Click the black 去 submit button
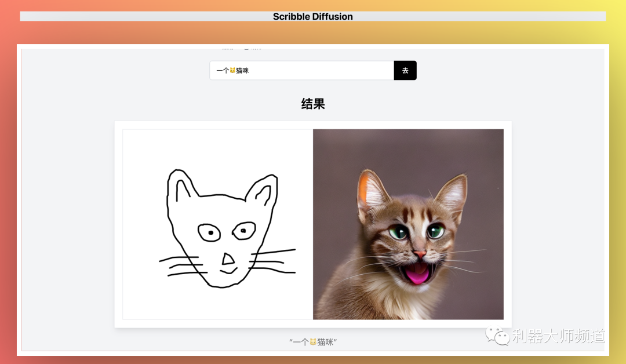Screen dimensions: 626x364 [405, 71]
